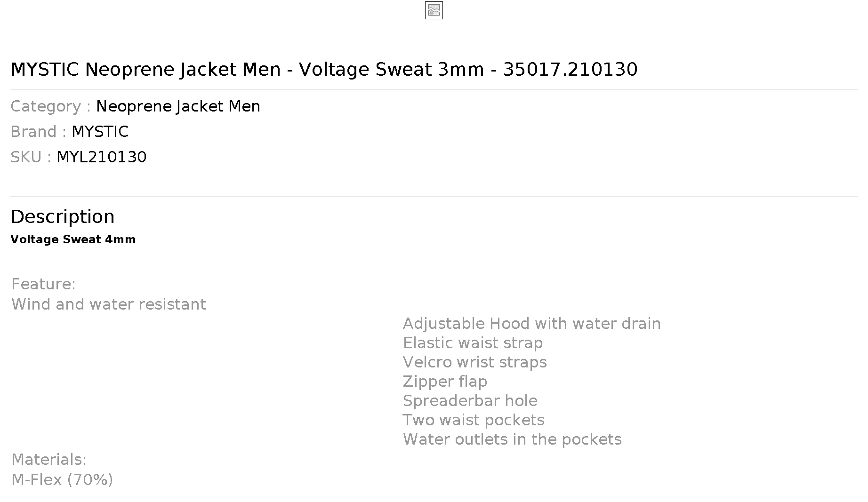Screen dimensions: 868x502
Task: Click the Velcro wrist straps feature
Action: point(475,362)
